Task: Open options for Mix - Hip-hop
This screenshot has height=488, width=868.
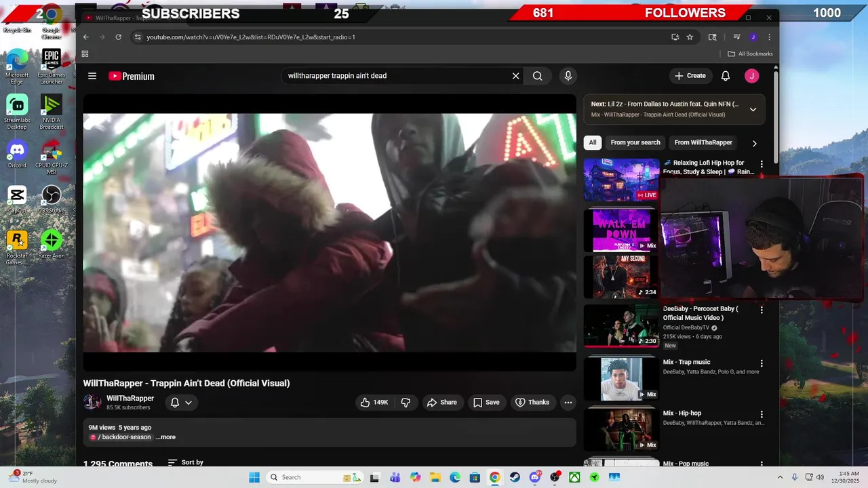Action: click(762, 414)
